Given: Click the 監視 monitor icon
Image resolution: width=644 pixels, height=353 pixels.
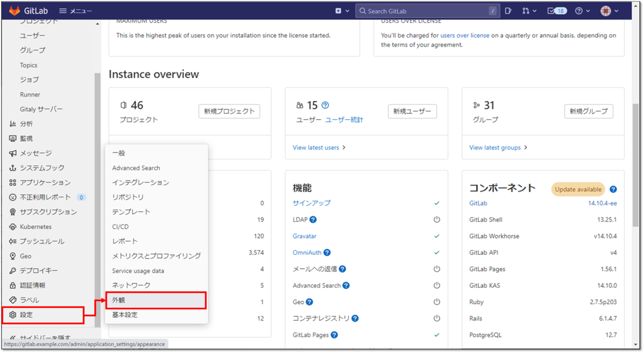Looking at the screenshot, I should 13,138.
